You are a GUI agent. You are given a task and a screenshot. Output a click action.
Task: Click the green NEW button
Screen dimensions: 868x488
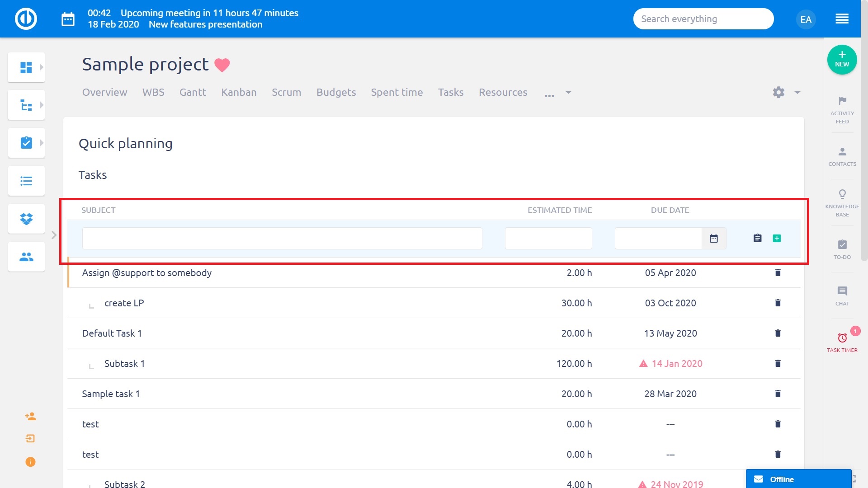click(842, 59)
